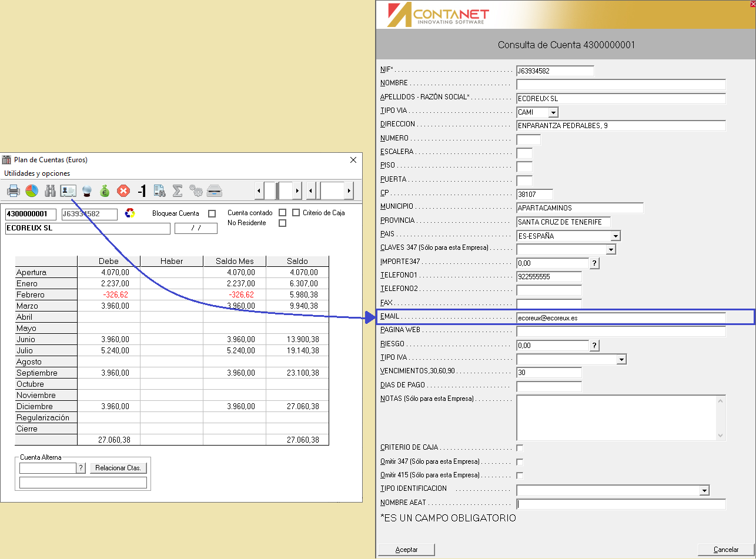Enable the Criterio de Caja checkbox in Plan de Cuentas
The height and width of the screenshot is (559, 756).
tap(296, 213)
